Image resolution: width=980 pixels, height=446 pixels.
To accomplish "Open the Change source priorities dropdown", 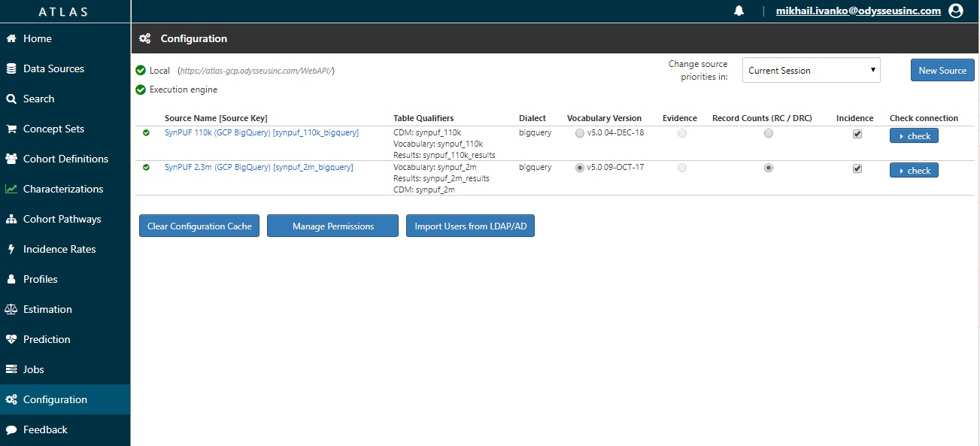I will tap(811, 70).
